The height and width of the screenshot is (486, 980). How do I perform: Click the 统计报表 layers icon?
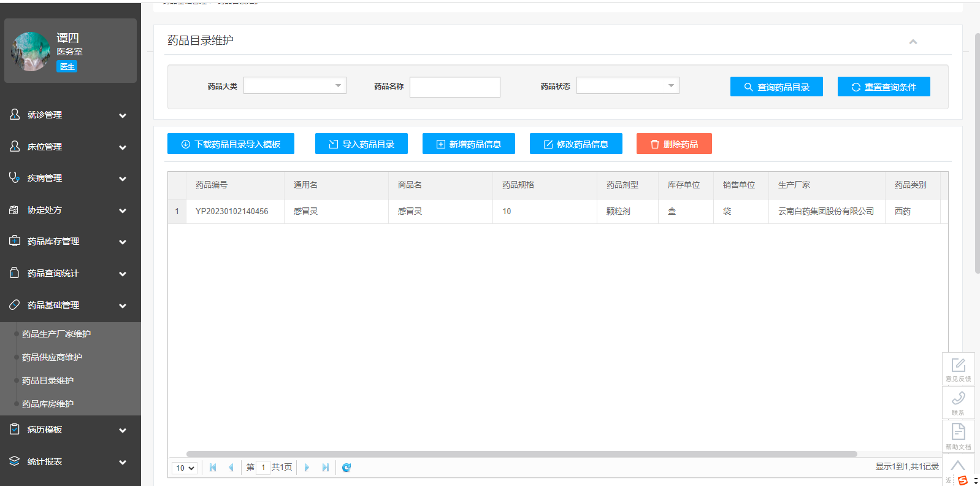(x=15, y=461)
